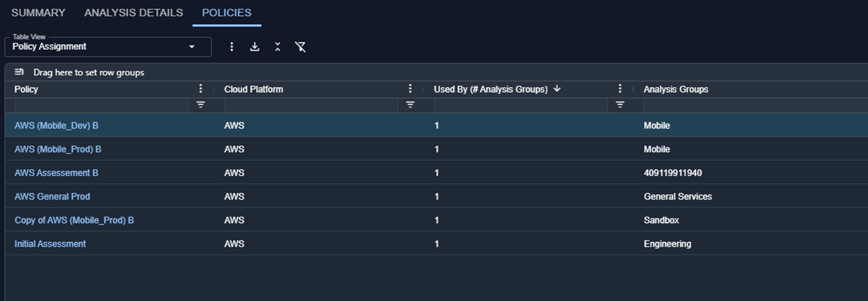The image size is (868, 301).
Task: Collapse all rows icon in toolbar
Action: click(x=277, y=47)
